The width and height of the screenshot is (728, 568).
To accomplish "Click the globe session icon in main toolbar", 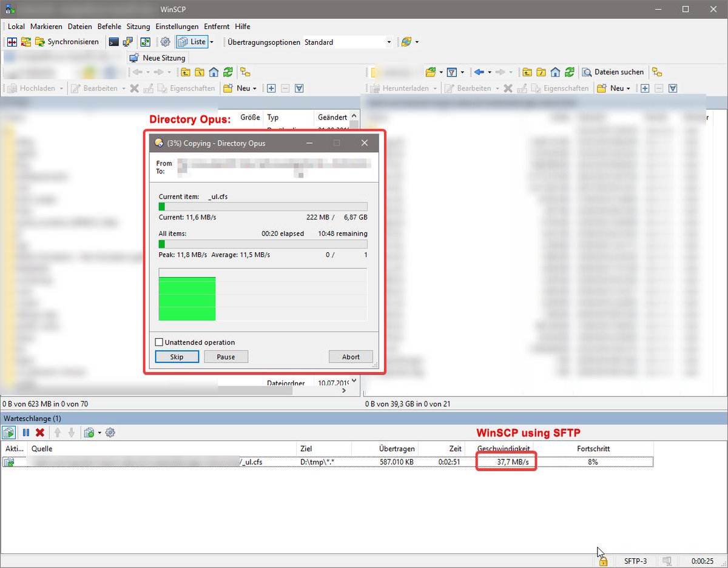I will [x=406, y=42].
